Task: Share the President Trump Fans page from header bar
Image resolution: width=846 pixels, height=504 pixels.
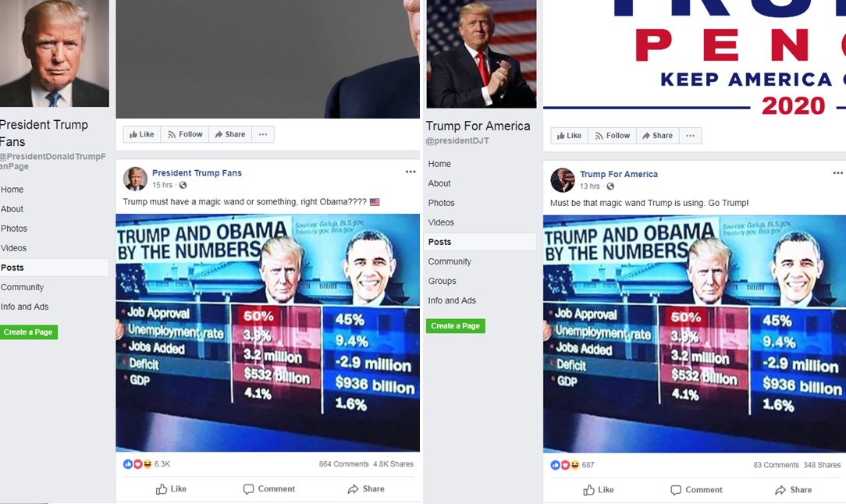Action: click(230, 134)
